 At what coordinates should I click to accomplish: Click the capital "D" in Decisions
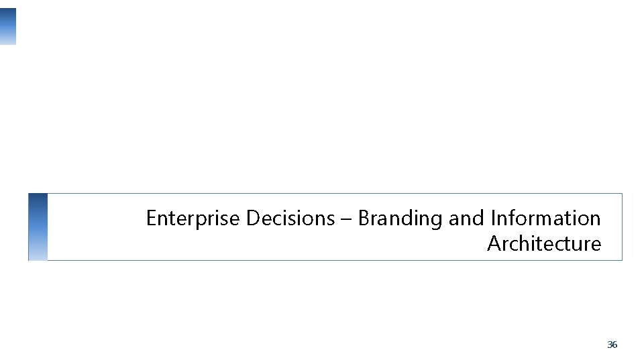252,219
